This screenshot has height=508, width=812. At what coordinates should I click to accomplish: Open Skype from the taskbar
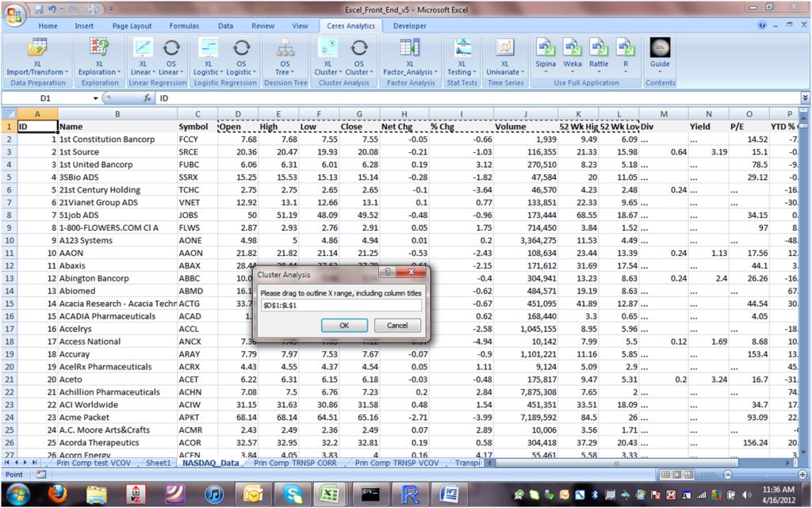293,495
